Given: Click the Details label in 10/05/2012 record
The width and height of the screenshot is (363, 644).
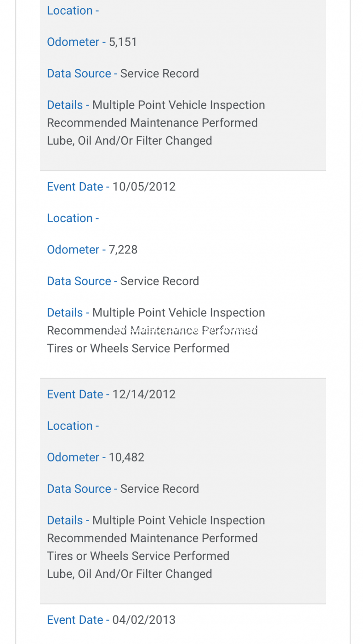Looking at the screenshot, I should pyautogui.click(x=68, y=313).
